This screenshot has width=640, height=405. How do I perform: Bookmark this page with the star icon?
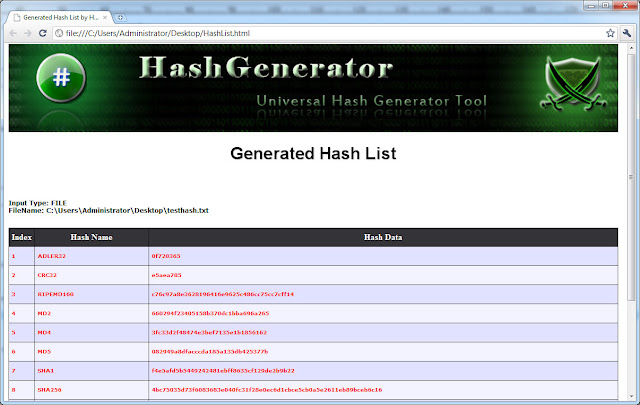click(610, 33)
